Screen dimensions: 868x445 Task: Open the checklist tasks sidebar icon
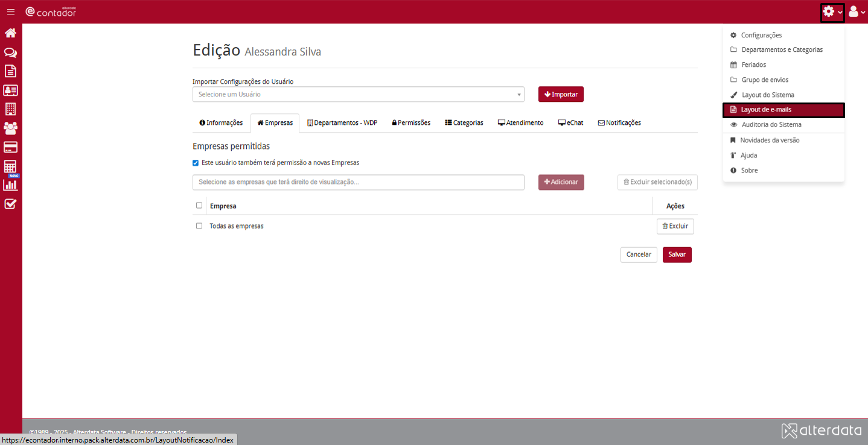point(10,204)
